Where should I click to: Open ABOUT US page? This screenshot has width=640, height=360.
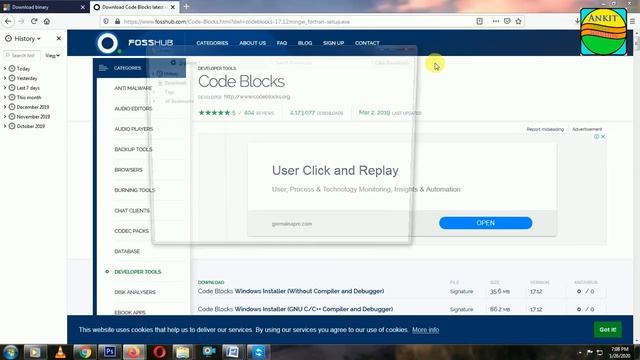(x=252, y=43)
